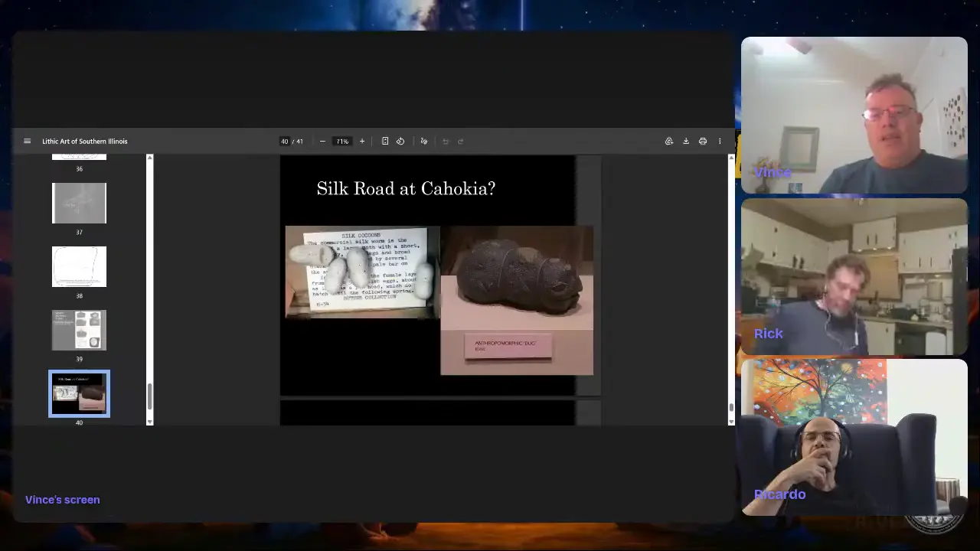
Task: Click the 71% zoom level field
Action: 342,142
